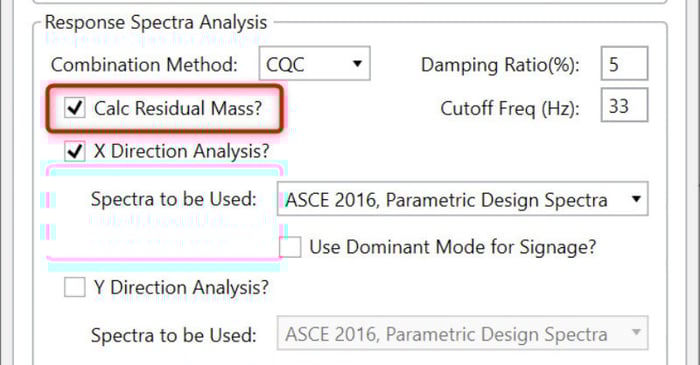The image size is (700, 365).
Task: Click the Damping Ratio(%) label
Action: pyautogui.click(x=500, y=65)
